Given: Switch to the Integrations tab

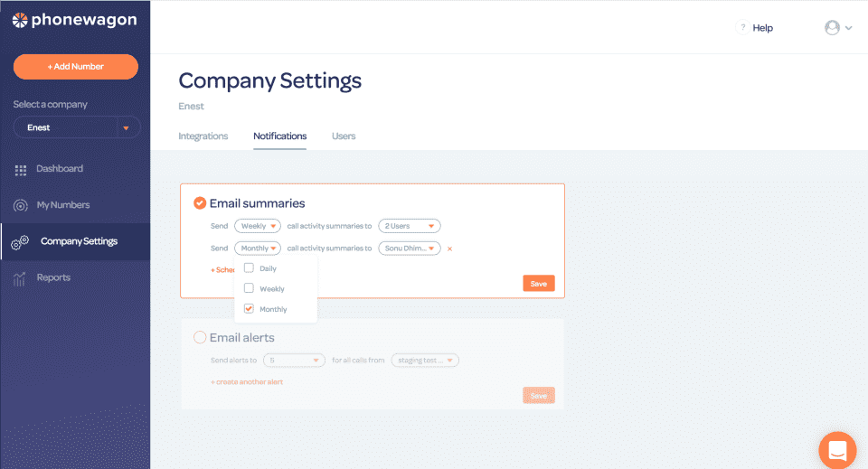Looking at the screenshot, I should click(x=203, y=136).
